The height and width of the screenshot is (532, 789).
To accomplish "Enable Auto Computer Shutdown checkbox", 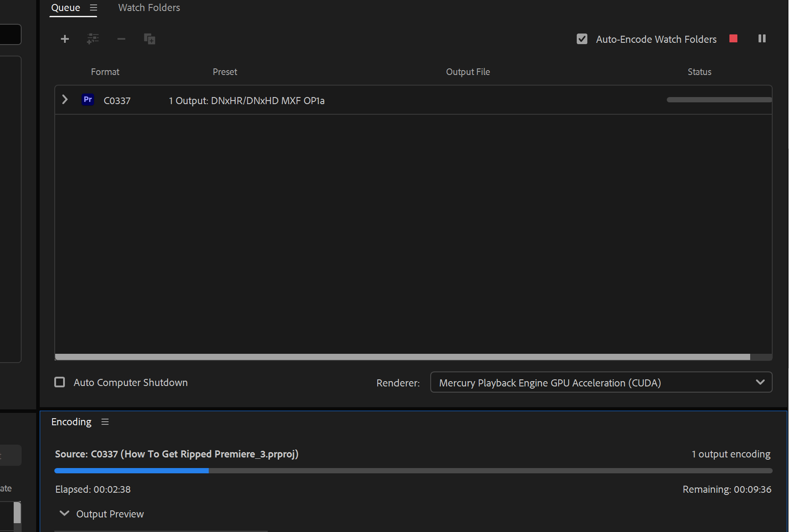I will coord(60,382).
